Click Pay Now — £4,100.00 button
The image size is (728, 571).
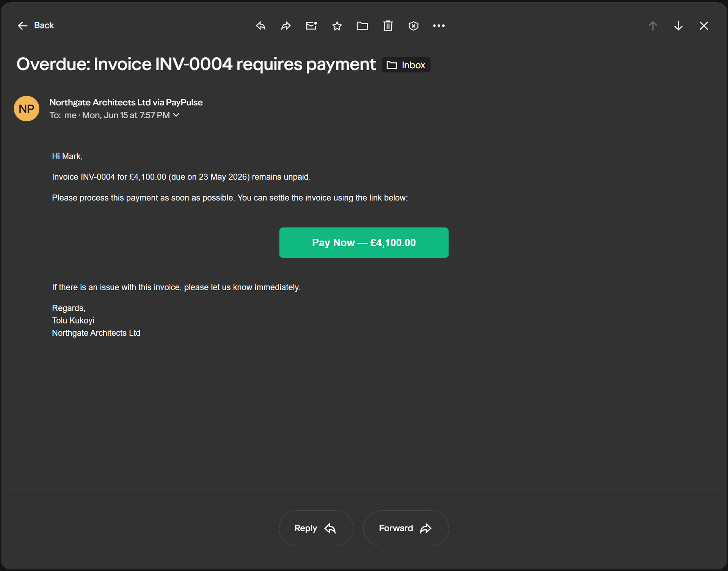tap(364, 242)
